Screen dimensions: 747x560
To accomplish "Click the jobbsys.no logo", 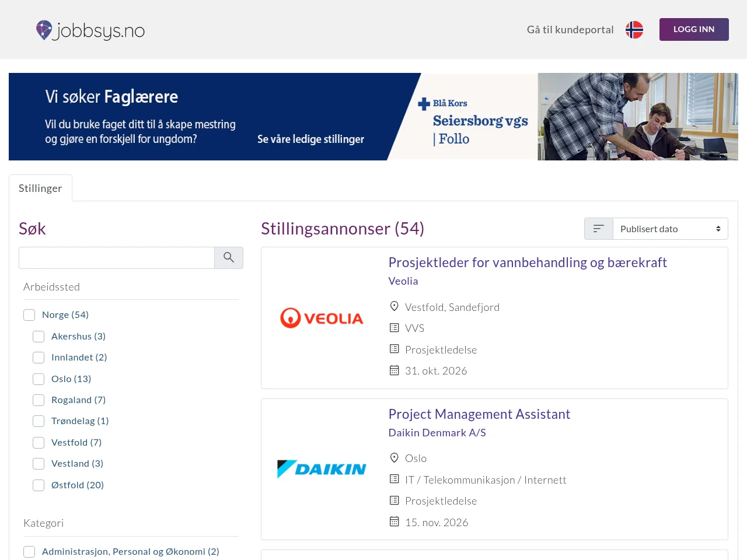I will [90, 30].
